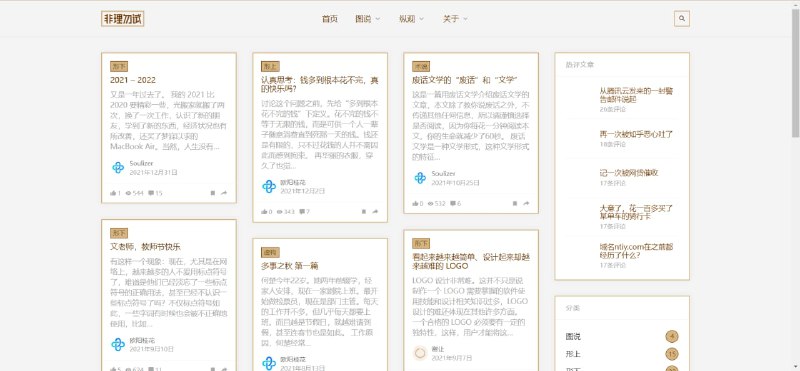
Task: Click views icon on 废话文学 card
Action: [x=430, y=204]
